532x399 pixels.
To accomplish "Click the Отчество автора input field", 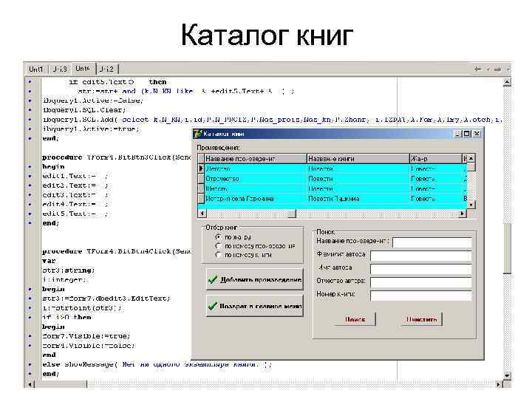I will click(420, 282).
